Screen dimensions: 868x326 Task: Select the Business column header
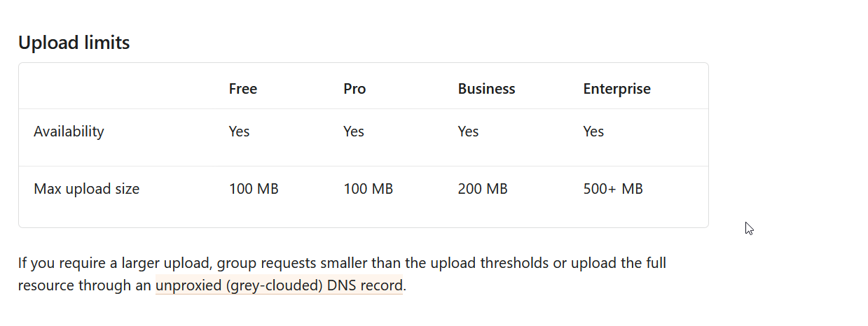486,89
